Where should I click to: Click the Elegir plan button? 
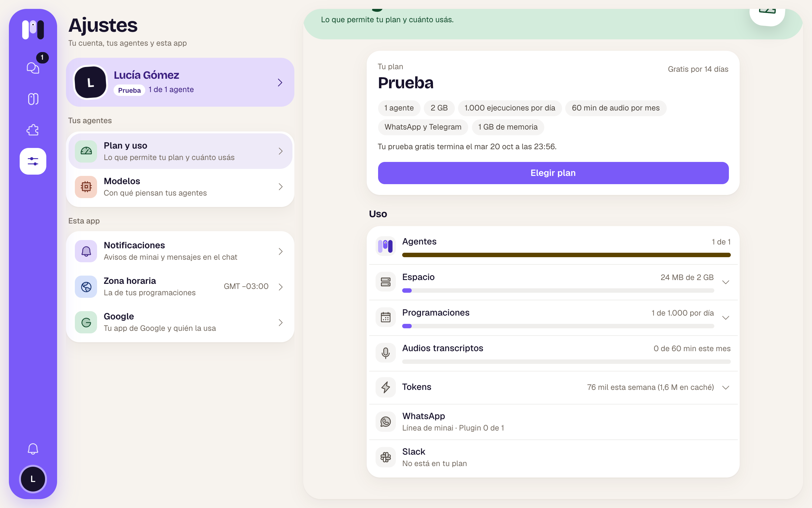[553, 173]
